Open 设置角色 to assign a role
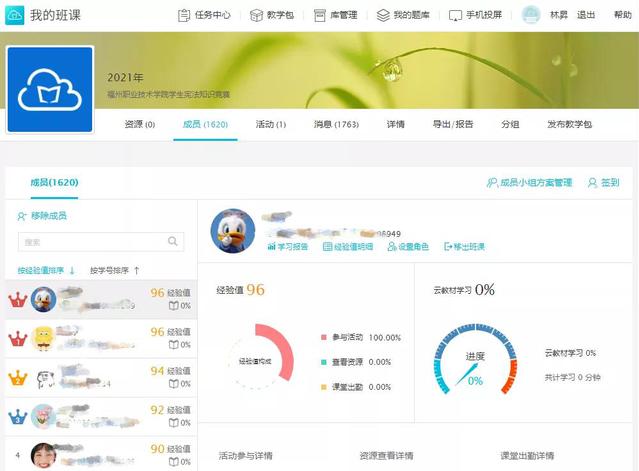 408,246
